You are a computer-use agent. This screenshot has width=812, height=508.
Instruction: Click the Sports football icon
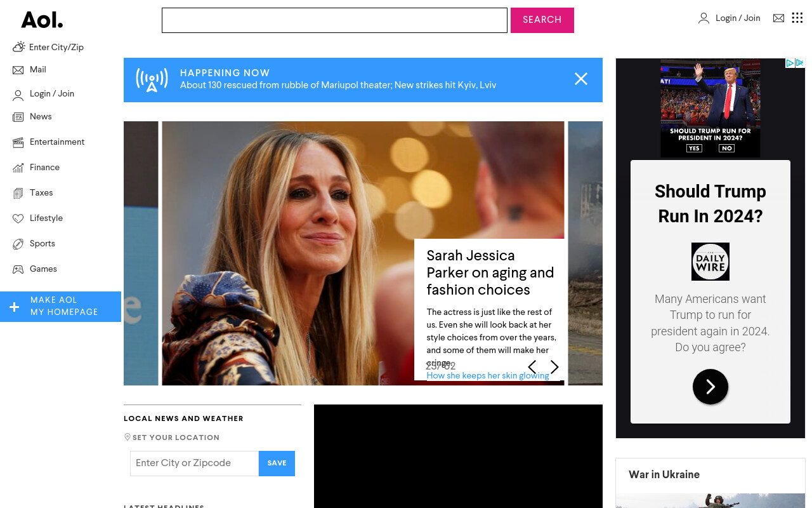(x=18, y=244)
